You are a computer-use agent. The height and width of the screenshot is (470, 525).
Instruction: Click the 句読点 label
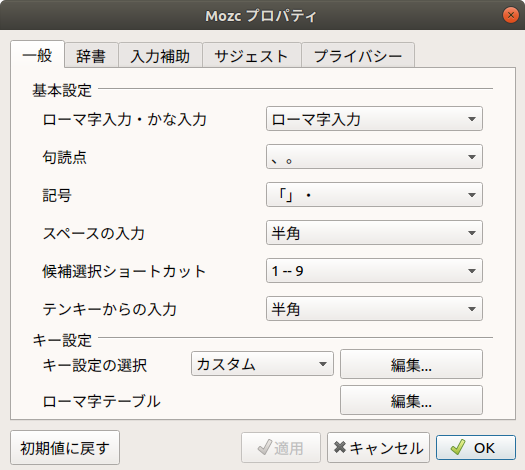[65, 157]
